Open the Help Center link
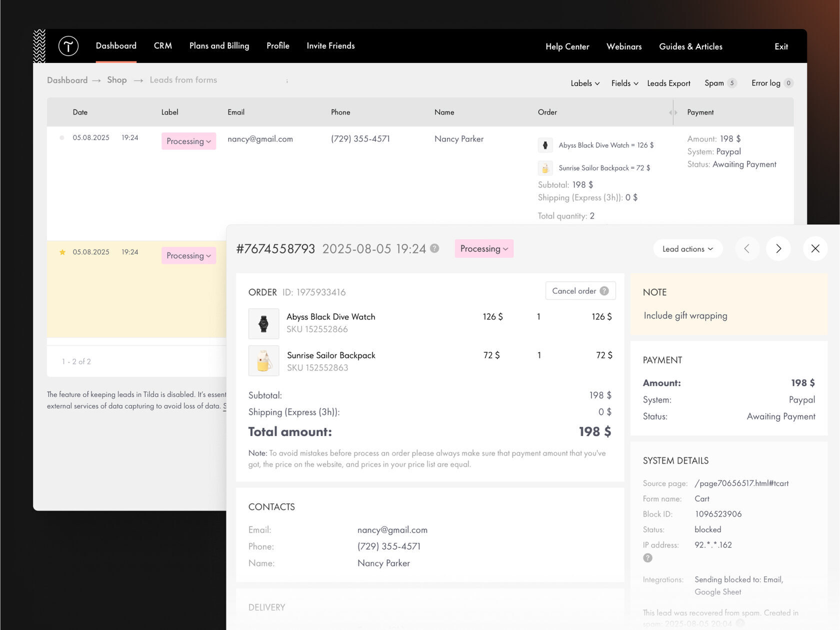The width and height of the screenshot is (840, 630). point(567,47)
